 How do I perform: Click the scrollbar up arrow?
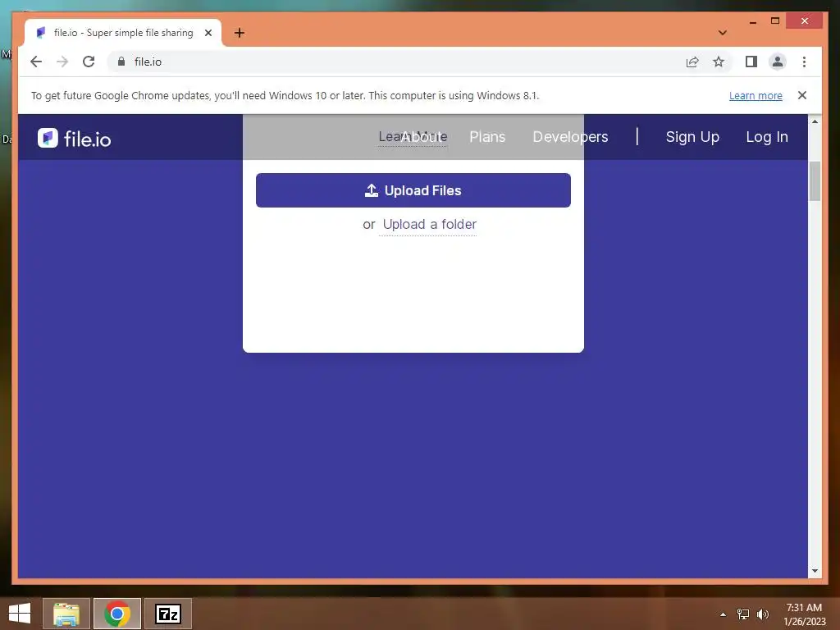pos(815,121)
